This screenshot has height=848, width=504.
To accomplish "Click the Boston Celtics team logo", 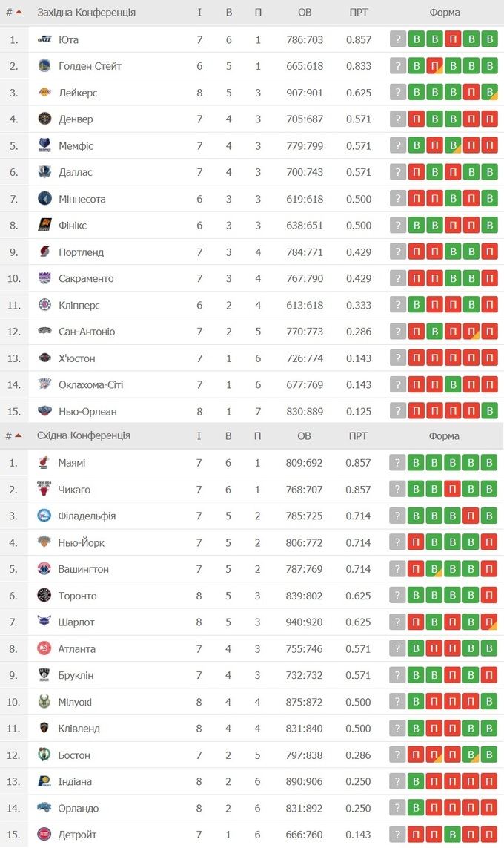I will click(44, 755).
